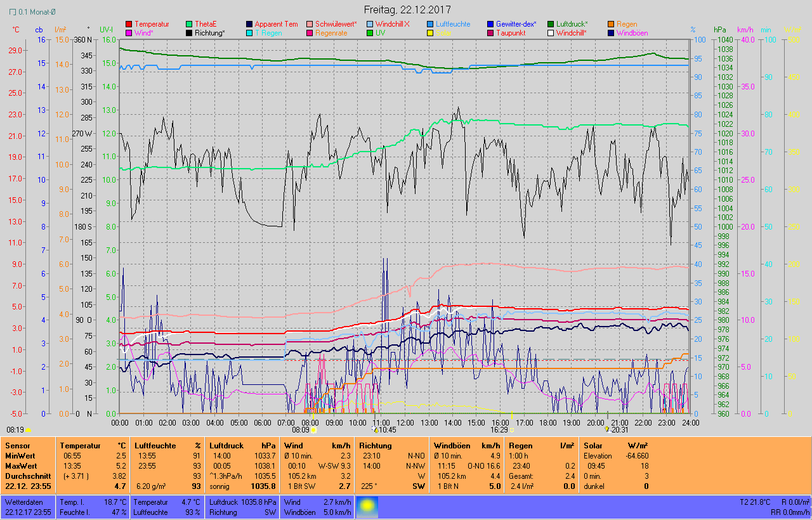Viewport: 812px width, 520px height.
Task: Click the yellow icon beside 08:19
Action: coord(27,430)
